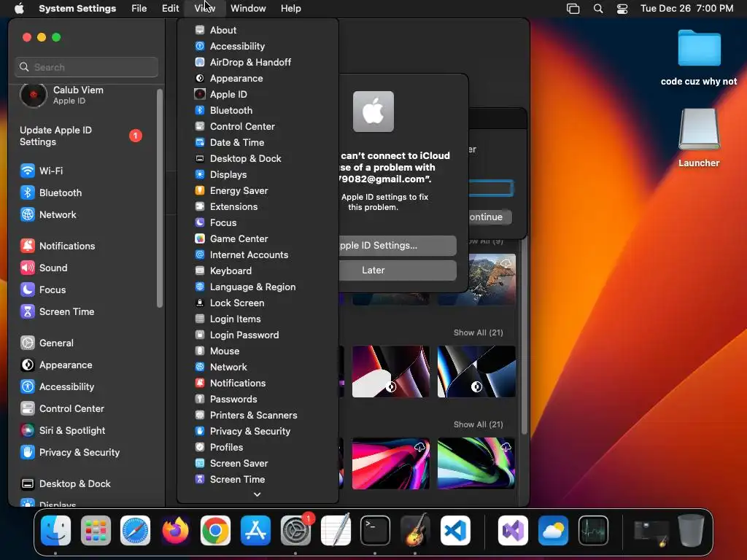
Task: Select the green abstract wallpaper thumbnail
Action: tap(476, 463)
